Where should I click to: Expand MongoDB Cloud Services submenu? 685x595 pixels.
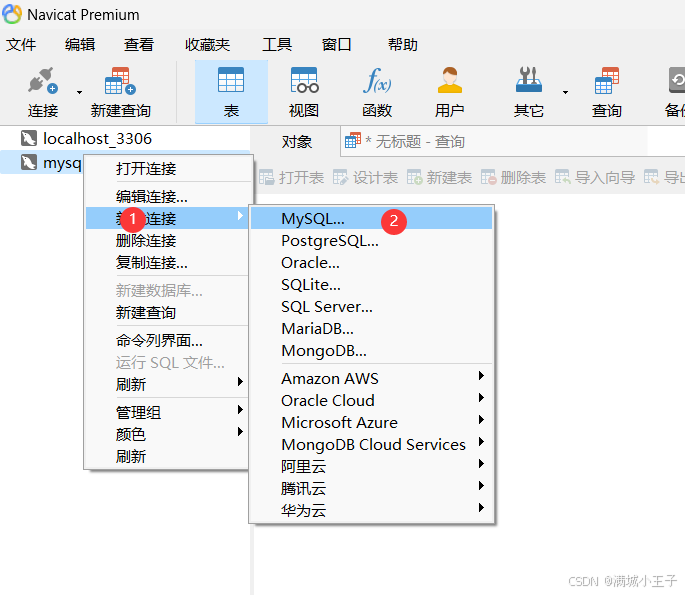pos(371,444)
